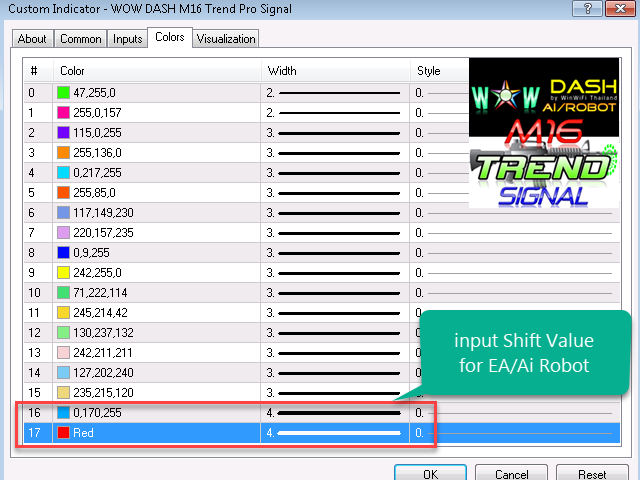Confirm with the OK button
This screenshot has height=480, width=640.
(x=431, y=474)
